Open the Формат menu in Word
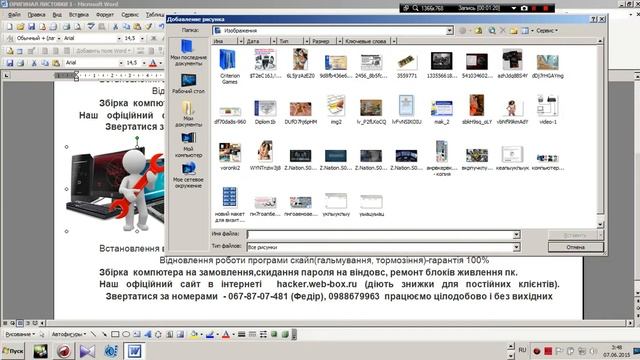This screenshot has height=360, width=640. click(105, 15)
